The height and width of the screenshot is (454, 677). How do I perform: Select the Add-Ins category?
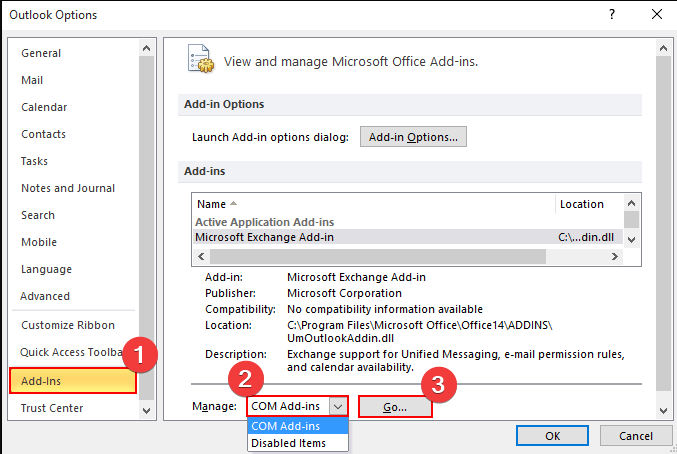pos(73,381)
